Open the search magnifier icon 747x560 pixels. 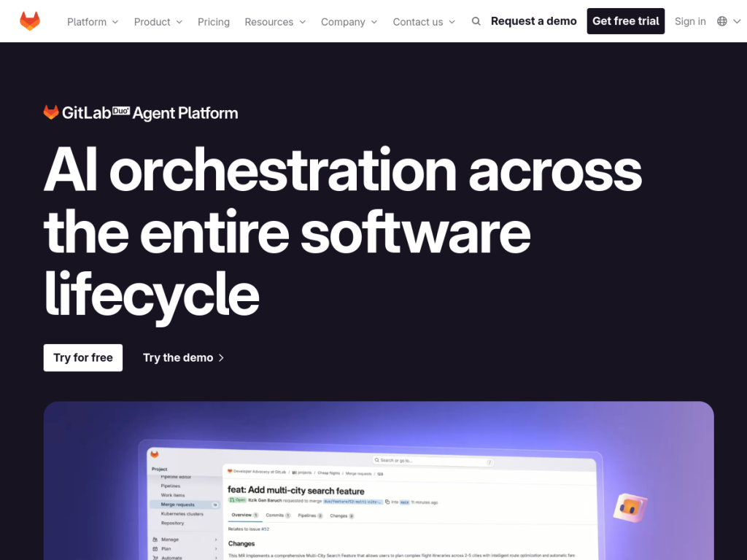pyautogui.click(x=476, y=21)
